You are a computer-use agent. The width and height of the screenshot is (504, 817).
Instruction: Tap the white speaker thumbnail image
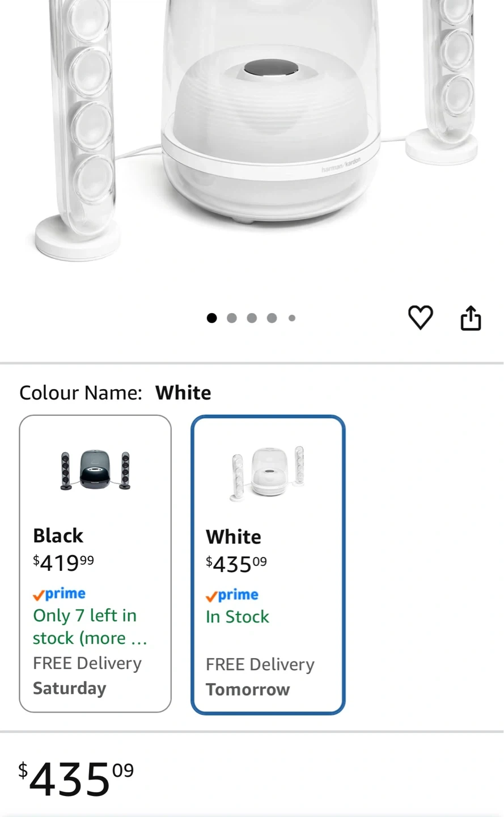pyautogui.click(x=267, y=473)
